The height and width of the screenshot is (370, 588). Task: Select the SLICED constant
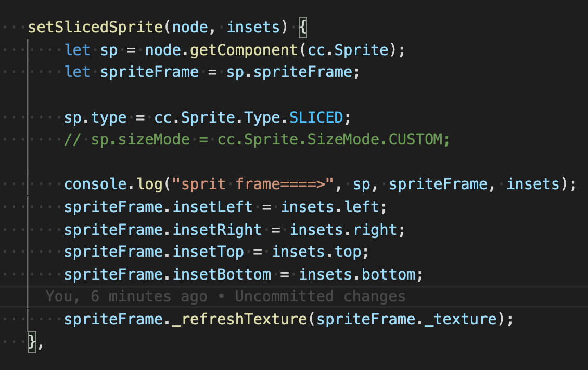pos(316,117)
